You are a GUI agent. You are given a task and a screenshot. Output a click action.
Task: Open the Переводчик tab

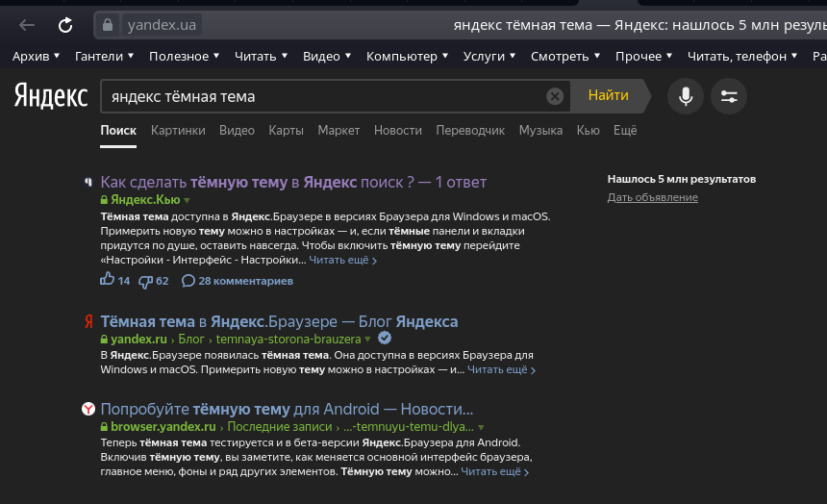click(x=470, y=130)
